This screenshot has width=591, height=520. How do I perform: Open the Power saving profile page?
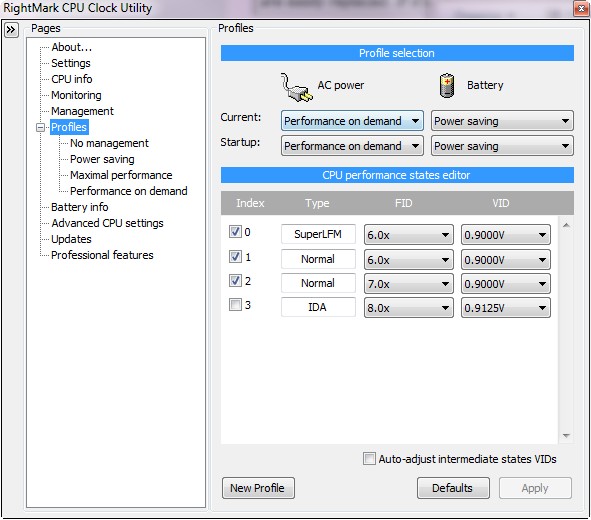(102, 159)
